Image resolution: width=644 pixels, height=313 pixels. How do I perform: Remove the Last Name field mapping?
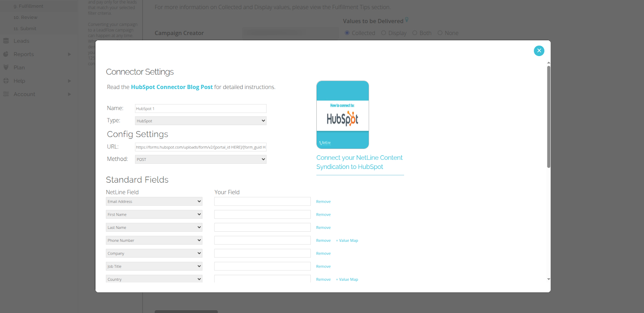[323, 227]
